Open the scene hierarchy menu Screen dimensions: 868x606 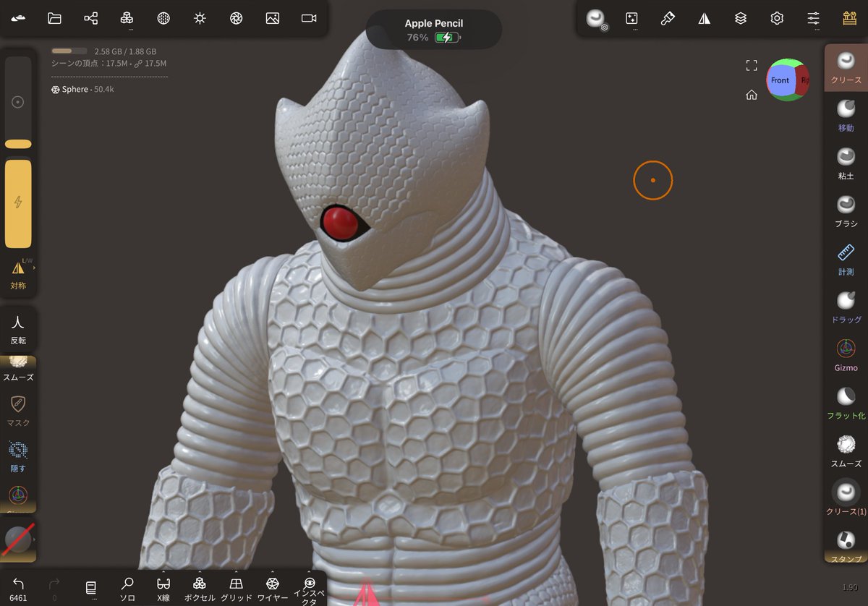(90, 18)
